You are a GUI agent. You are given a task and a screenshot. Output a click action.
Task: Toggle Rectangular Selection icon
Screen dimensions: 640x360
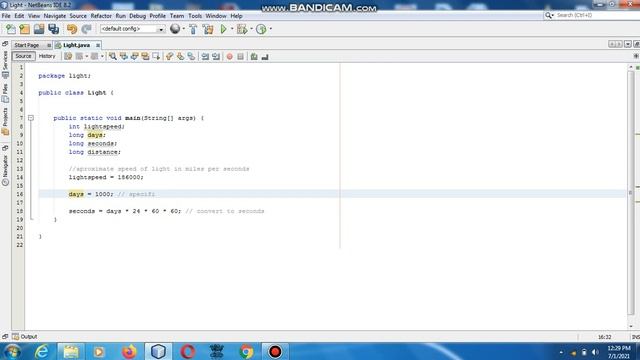click(156, 56)
